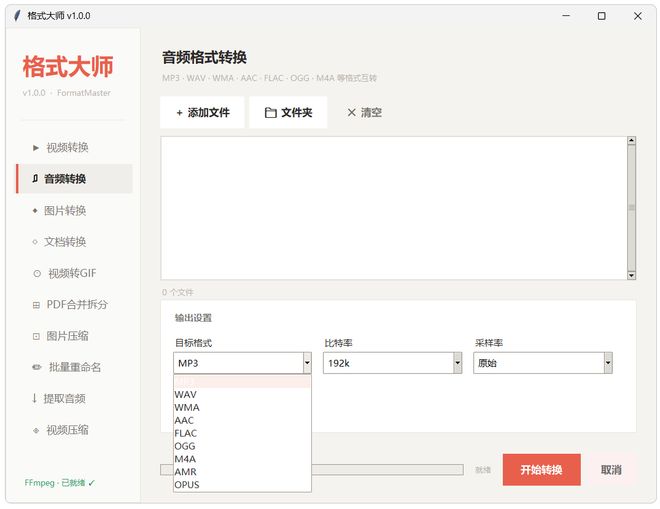Close the 格式大师 window
660x509 pixels.
pos(637,16)
